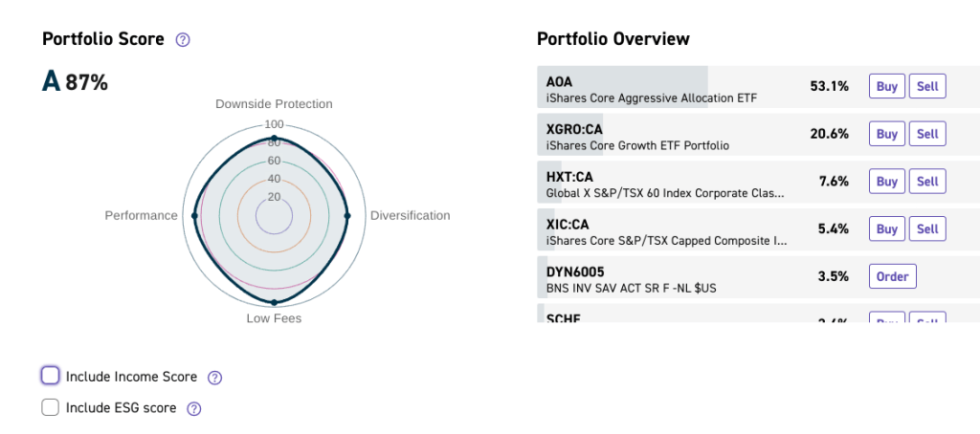
Task: Sell HXT:CA shares
Action: [927, 182]
